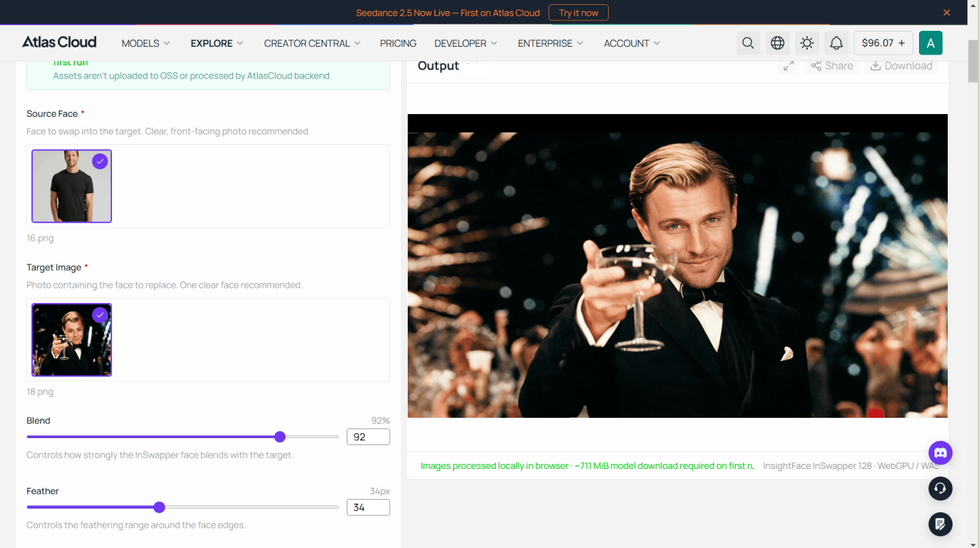Screen dimensions: 980x548
Task: Toggle the light/dark theme sun icon
Action: (807, 43)
